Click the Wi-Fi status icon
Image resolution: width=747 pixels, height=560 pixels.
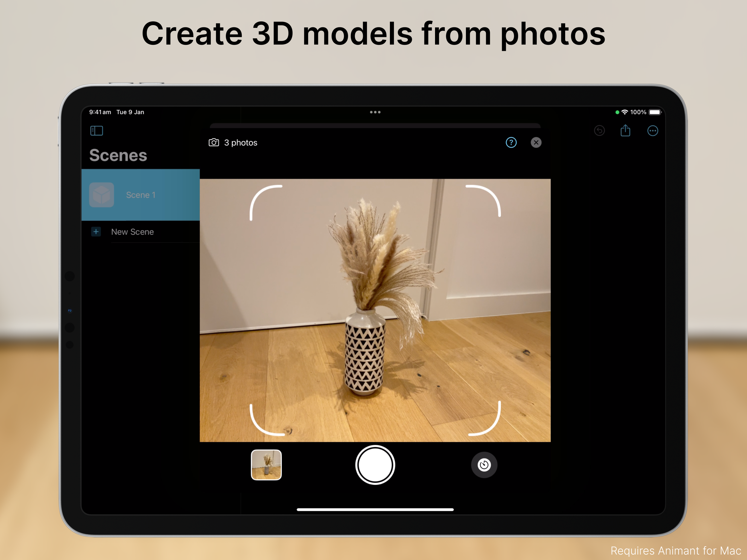pyautogui.click(x=625, y=112)
